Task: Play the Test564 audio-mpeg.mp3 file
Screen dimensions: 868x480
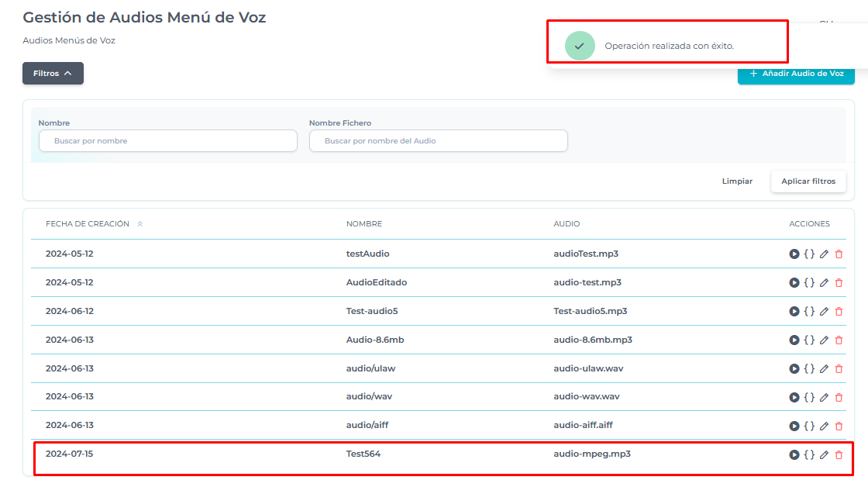Action: (x=794, y=455)
